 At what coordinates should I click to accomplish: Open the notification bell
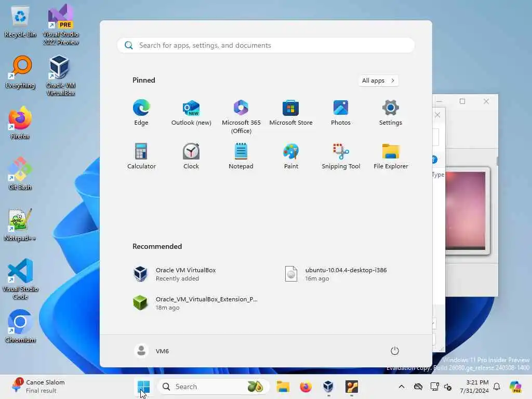point(497,387)
